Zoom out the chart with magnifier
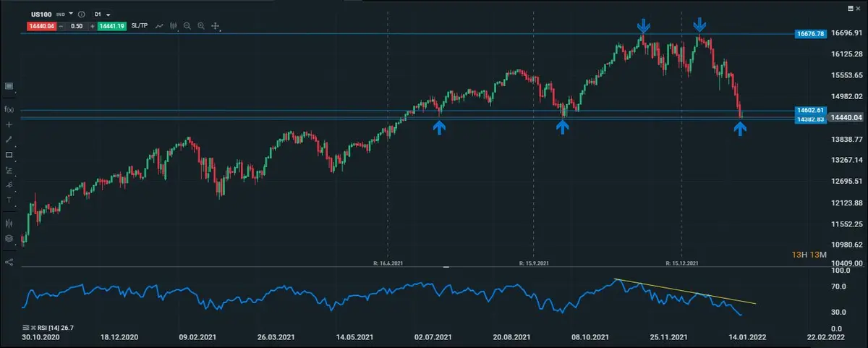The image size is (868, 348). pyautogui.click(x=187, y=26)
